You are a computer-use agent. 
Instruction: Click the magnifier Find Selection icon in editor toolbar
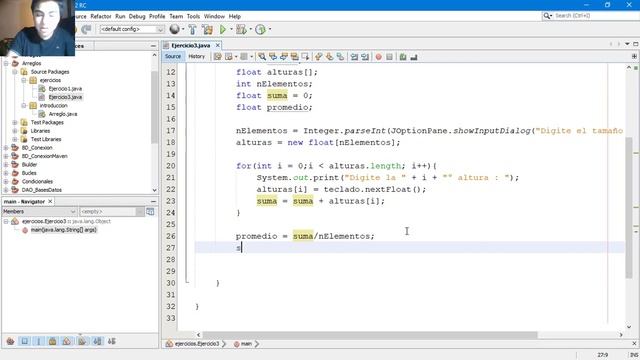pos(262,57)
